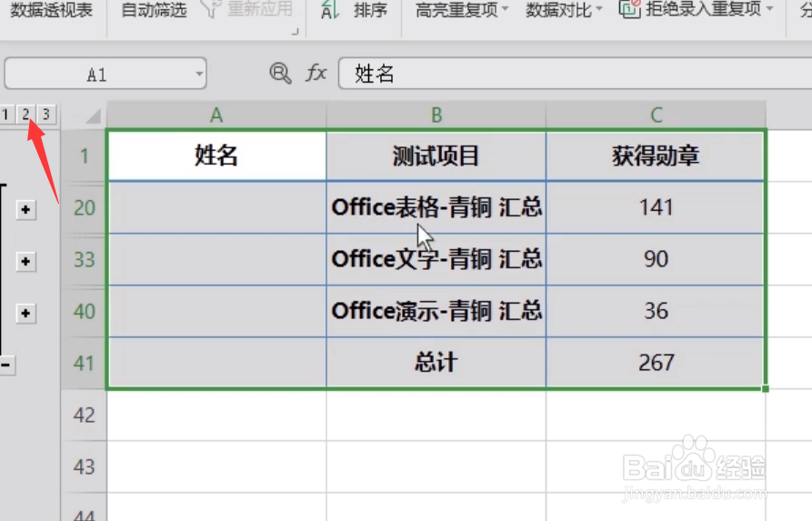Toggle 自动筛选 auto filter
The image size is (812, 521).
point(154,9)
